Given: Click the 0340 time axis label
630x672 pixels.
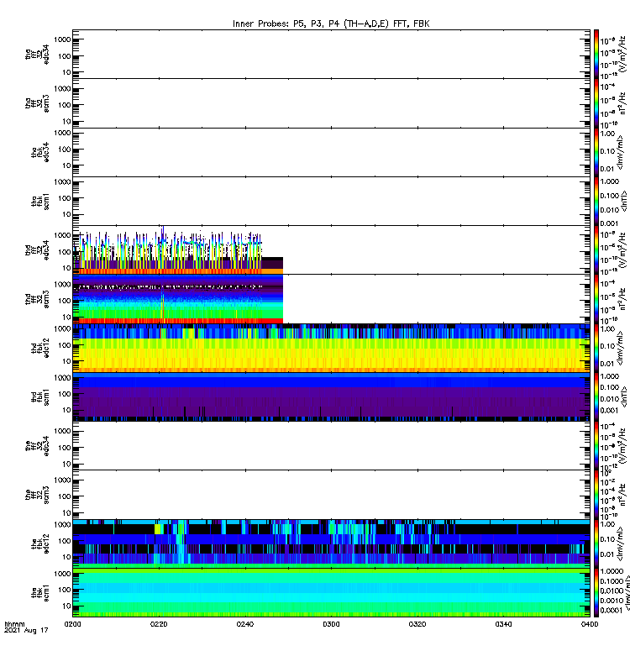Looking at the screenshot, I should pyautogui.click(x=503, y=624).
